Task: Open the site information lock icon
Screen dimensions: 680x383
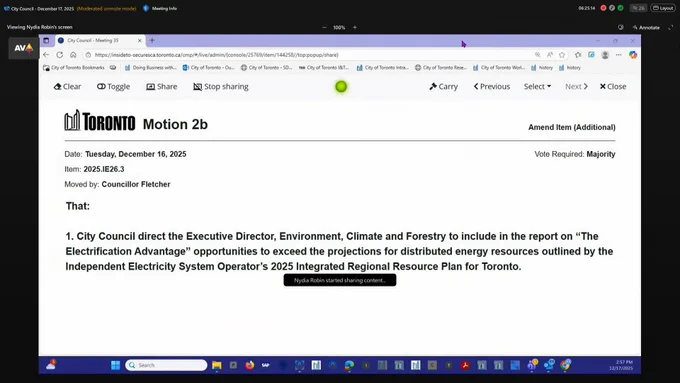Action: pos(88,55)
